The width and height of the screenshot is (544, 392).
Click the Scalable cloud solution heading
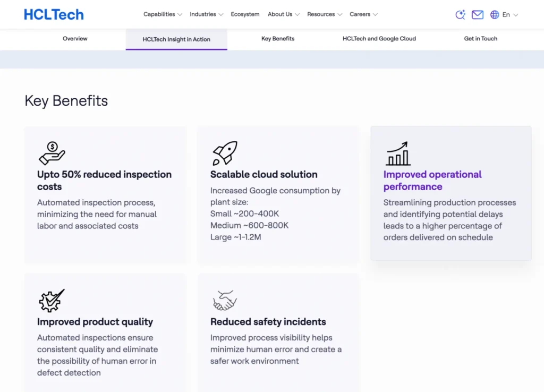click(263, 175)
